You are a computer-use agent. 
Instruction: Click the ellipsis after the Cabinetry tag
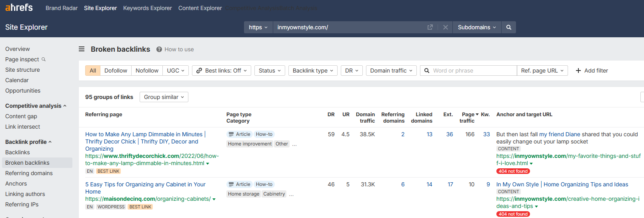pos(292,194)
